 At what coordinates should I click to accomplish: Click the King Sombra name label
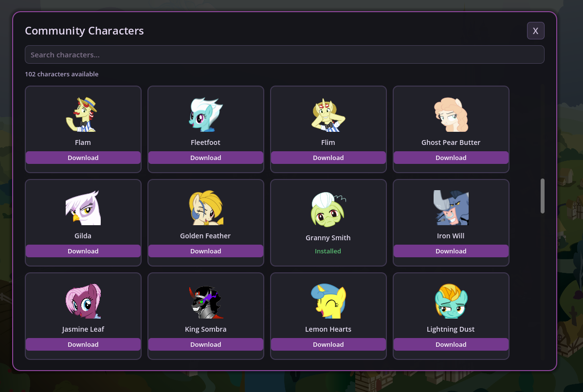pyautogui.click(x=206, y=329)
